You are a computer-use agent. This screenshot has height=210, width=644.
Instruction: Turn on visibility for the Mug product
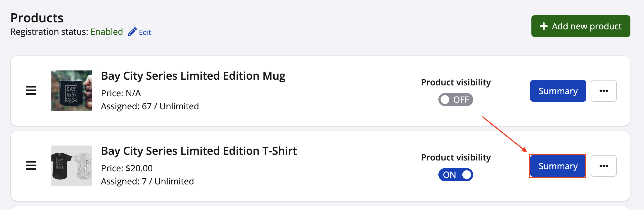click(456, 100)
